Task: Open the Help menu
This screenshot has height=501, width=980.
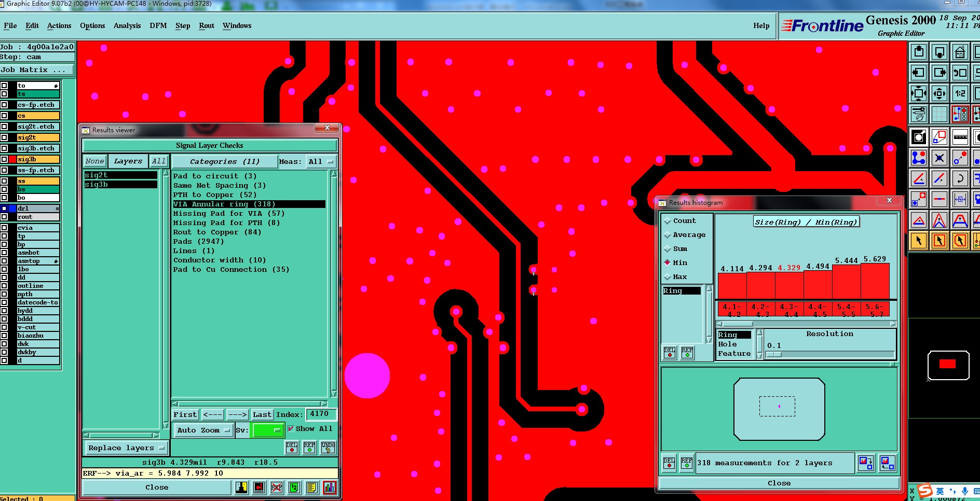Action: 761,25
